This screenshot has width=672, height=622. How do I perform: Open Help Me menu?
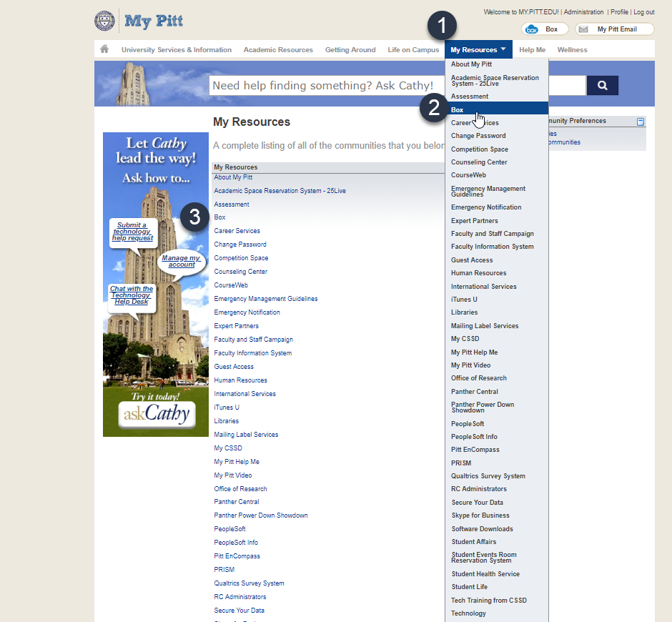(x=533, y=50)
